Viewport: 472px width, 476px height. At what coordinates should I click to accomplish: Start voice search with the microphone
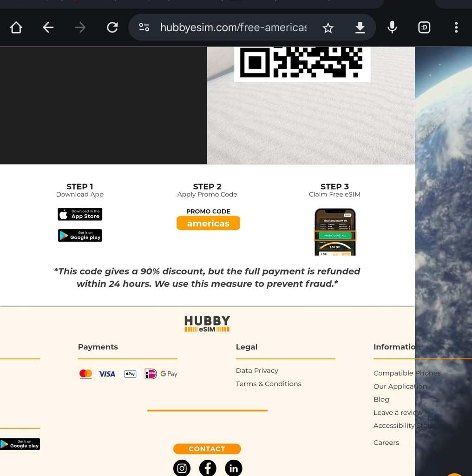coord(392,27)
